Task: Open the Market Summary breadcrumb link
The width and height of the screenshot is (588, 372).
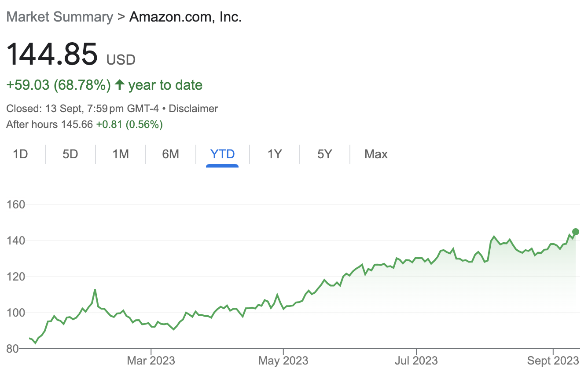Action: point(59,17)
